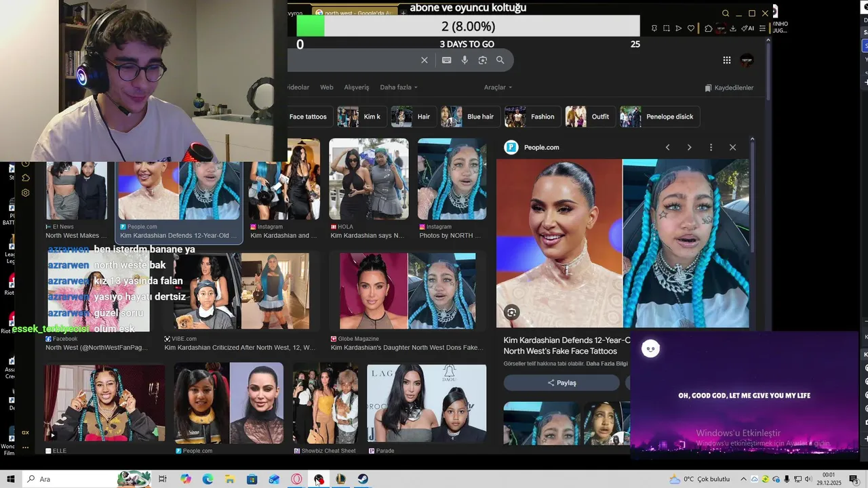Open the browser AI assistant
The width and height of the screenshot is (868, 488).
pyautogui.click(x=747, y=28)
